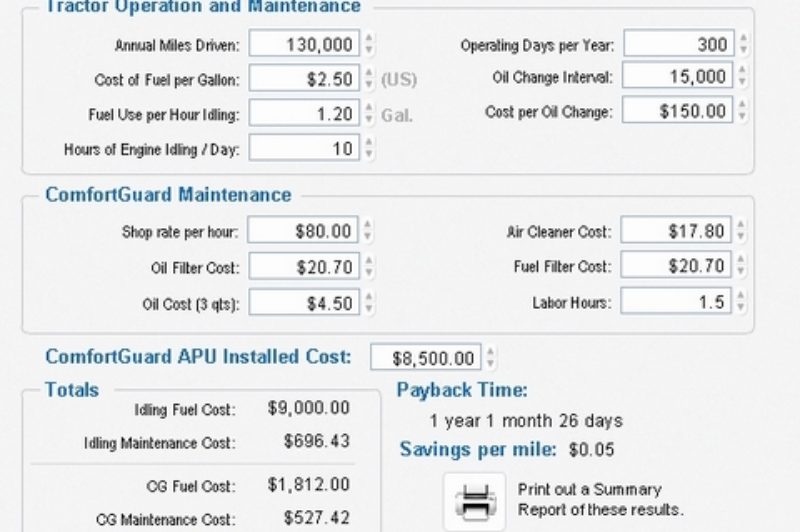Increase Cost per Oil Change stepper

coord(742,104)
